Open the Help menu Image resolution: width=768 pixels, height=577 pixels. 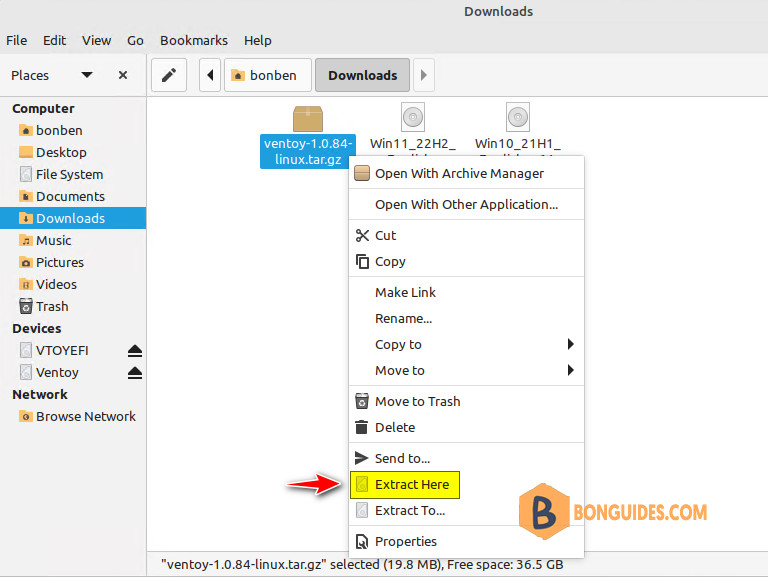pos(258,40)
